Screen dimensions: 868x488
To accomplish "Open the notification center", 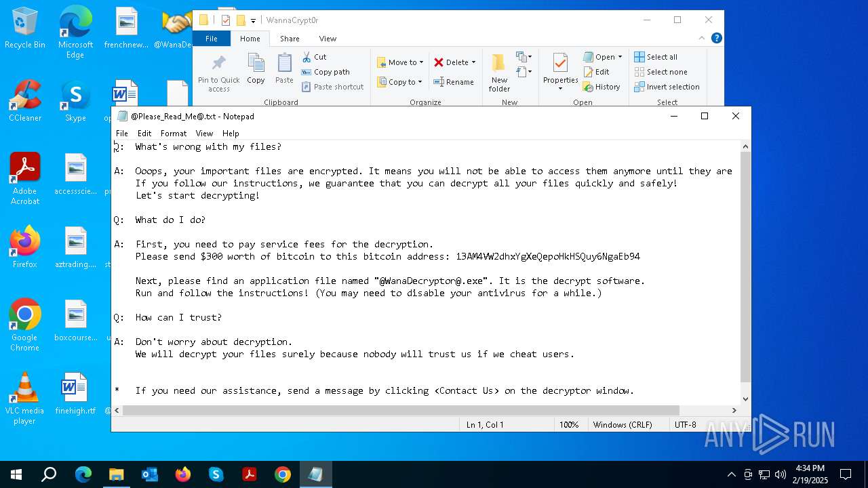I will tap(846, 474).
